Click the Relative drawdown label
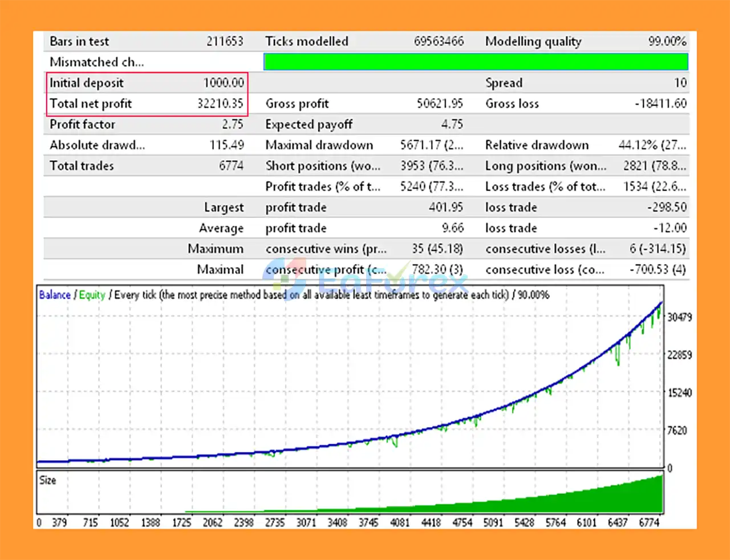Screen dimensions: 730x560 pos(537,145)
